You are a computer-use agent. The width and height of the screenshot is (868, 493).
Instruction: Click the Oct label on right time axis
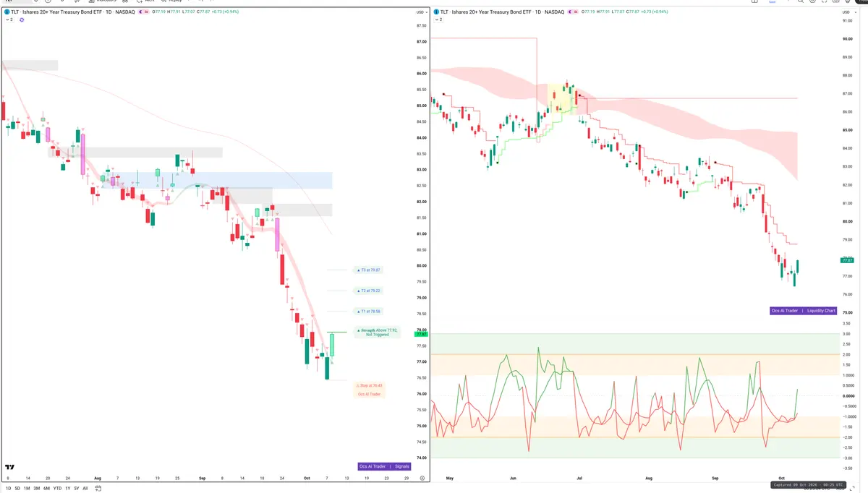pyautogui.click(x=781, y=479)
